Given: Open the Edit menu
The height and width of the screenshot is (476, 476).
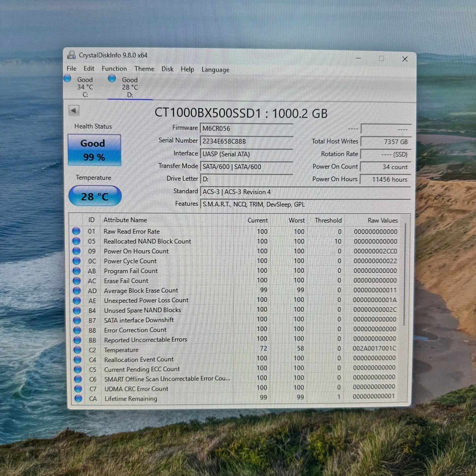Looking at the screenshot, I should (x=89, y=69).
